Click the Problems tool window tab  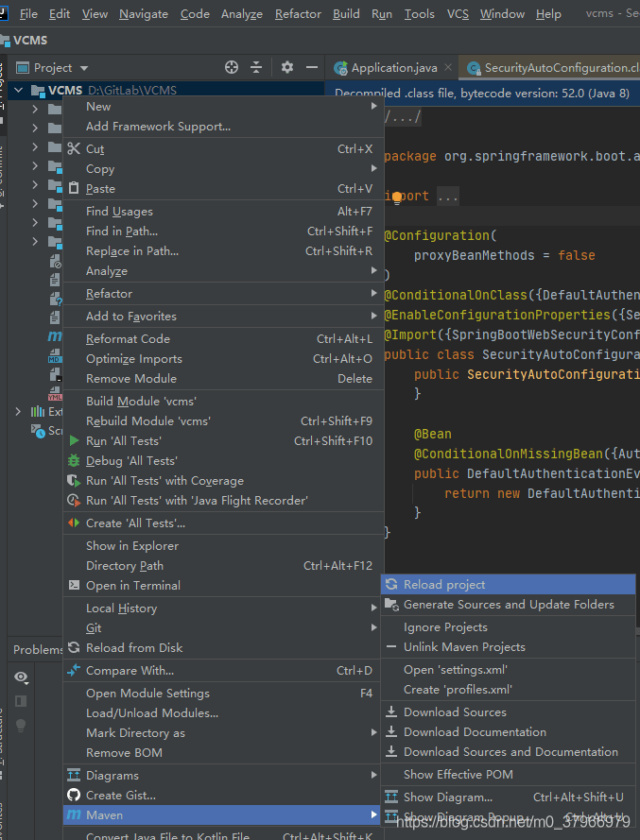tap(38, 649)
